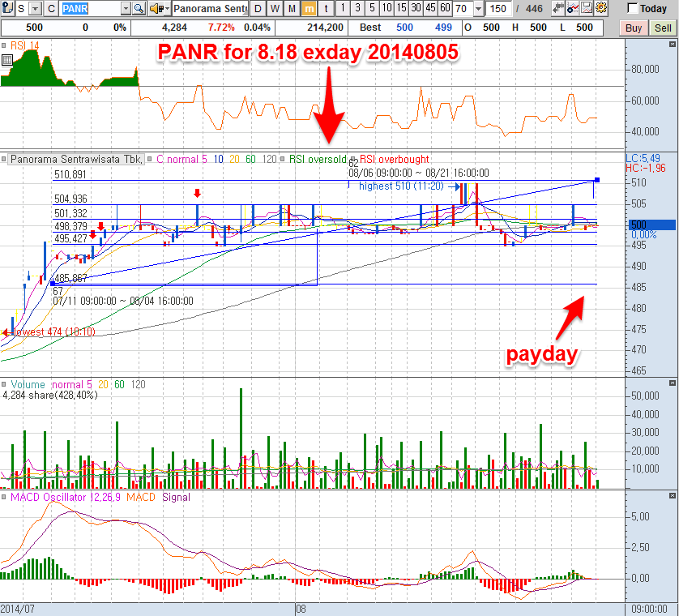
Task: Click the Best bid 500 value
Action: coord(404,28)
